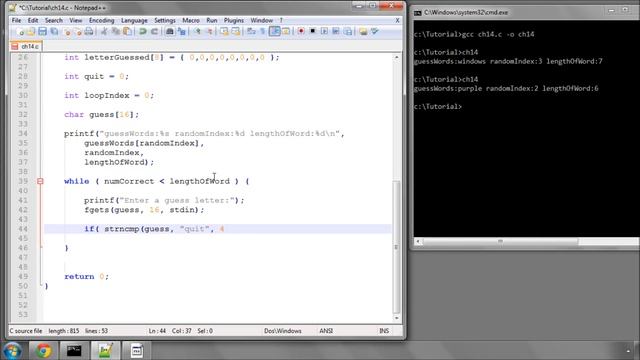Click 'Ln : 44' in status bar
The image size is (640, 360).
(157, 331)
